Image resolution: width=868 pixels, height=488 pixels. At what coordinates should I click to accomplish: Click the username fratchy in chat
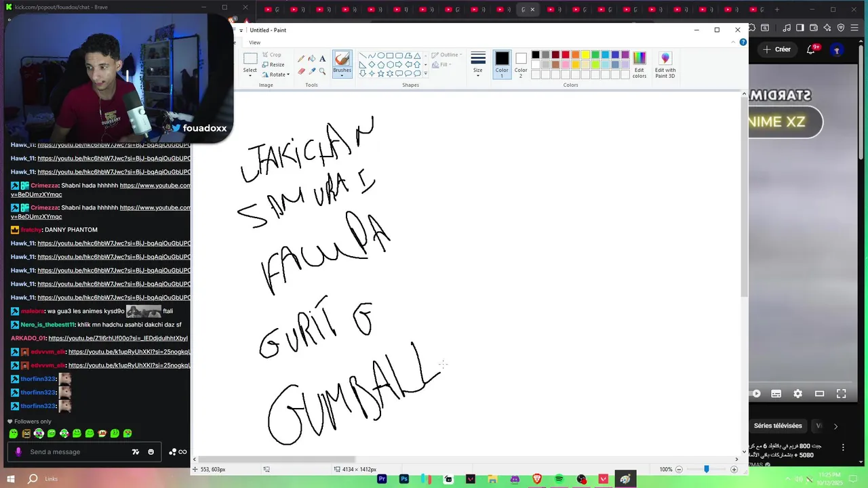tap(31, 230)
